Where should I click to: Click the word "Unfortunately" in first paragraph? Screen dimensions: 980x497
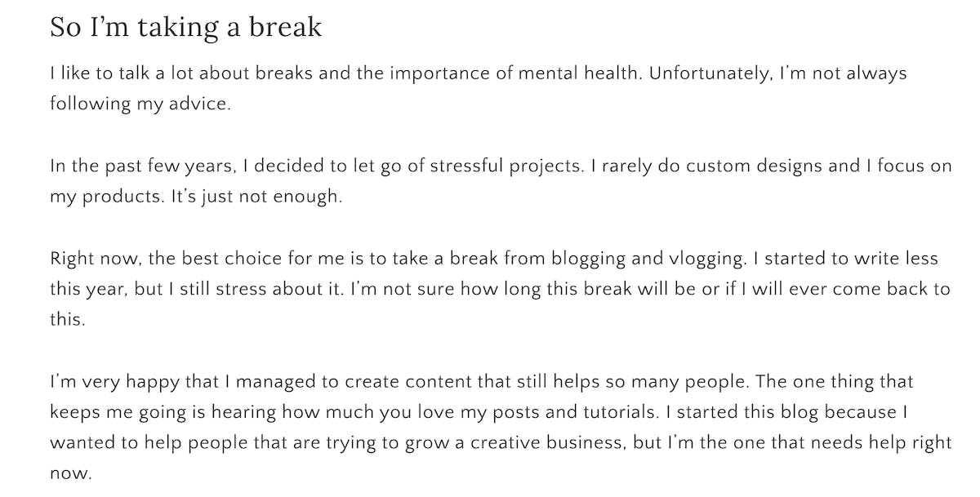click(710, 73)
